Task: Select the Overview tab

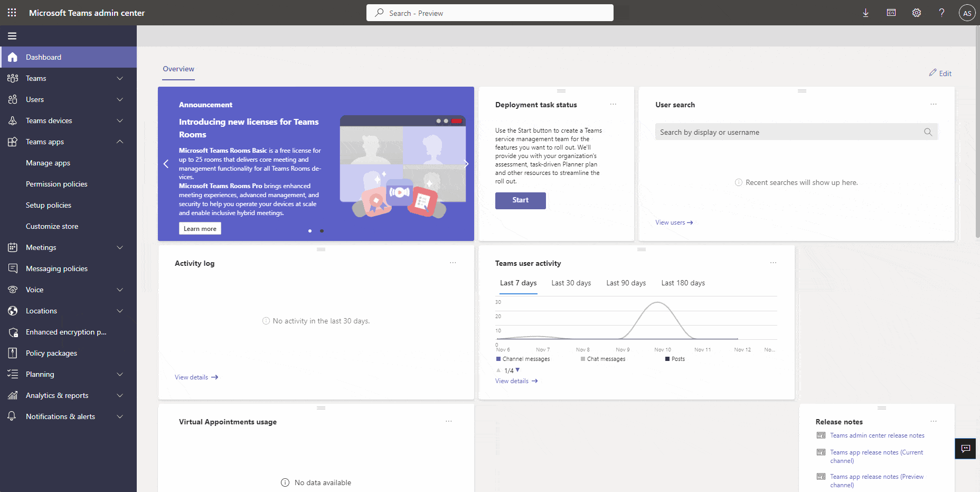Action: 178,69
